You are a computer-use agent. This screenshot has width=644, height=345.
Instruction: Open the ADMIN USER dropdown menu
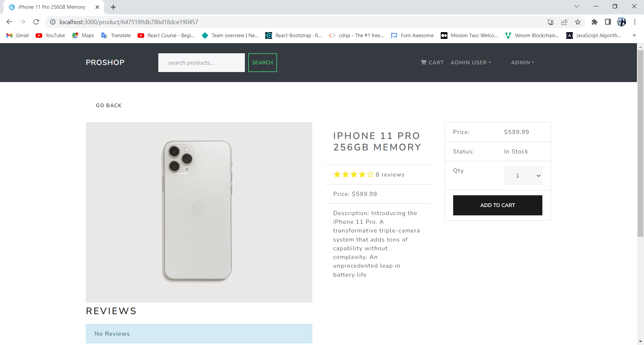coord(471,62)
